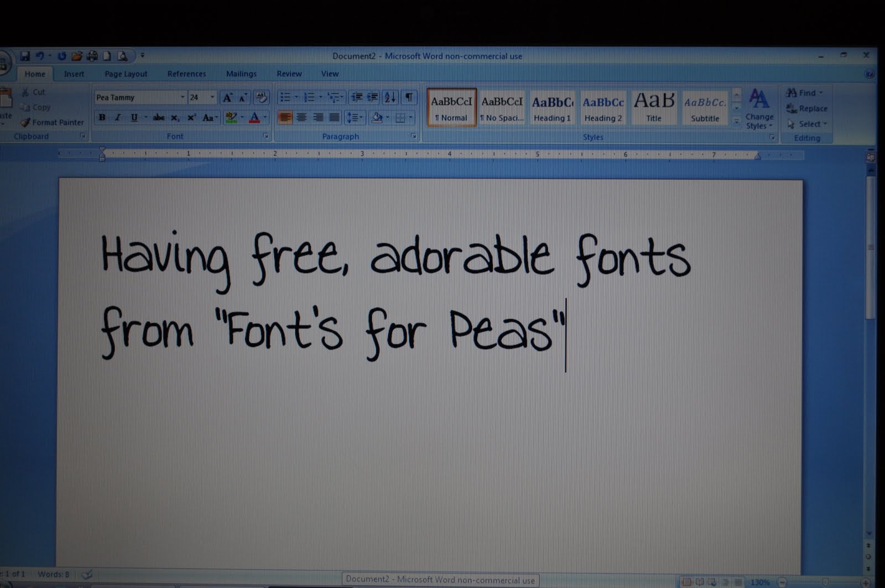Toggle Bold formatting
This screenshot has width=885, height=588.
pos(102,117)
